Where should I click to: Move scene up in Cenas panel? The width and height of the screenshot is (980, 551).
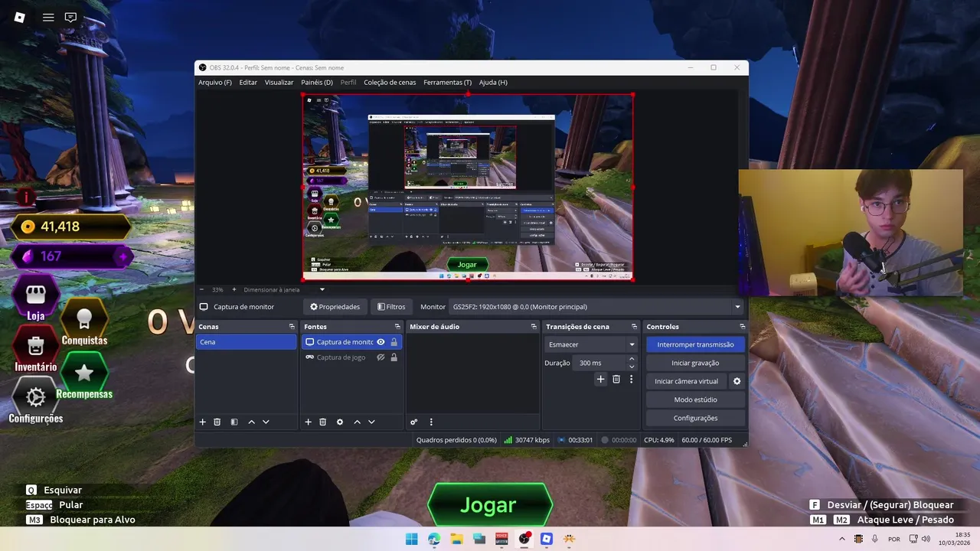click(x=251, y=422)
